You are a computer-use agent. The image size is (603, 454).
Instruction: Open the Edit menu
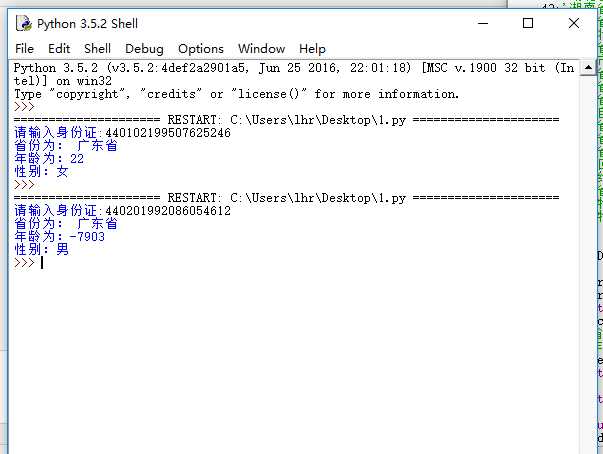tap(59, 49)
